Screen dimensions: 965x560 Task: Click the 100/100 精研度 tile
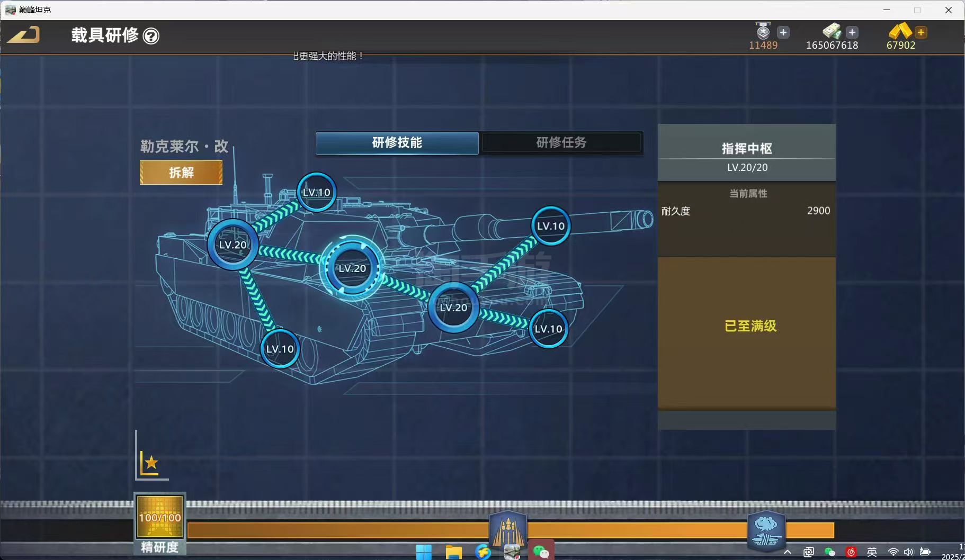pyautogui.click(x=160, y=517)
